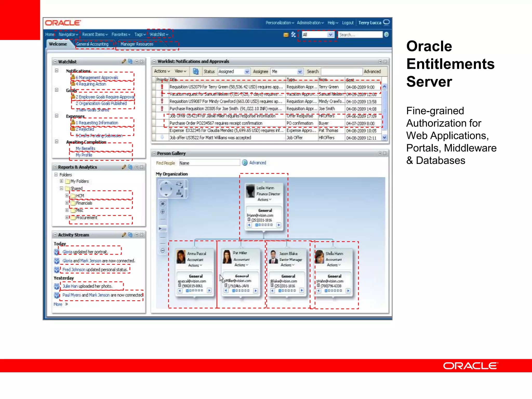Viewport: 532px width, 399px height.
Task: Open the Assignee Me dropdown
Action: [x=300, y=71]
